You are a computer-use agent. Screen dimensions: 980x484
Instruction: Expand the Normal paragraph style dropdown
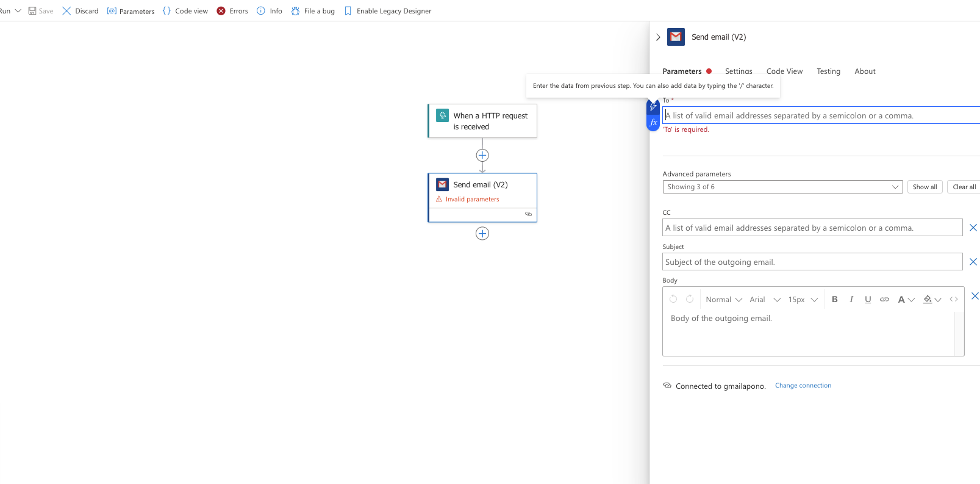(723, 299)
